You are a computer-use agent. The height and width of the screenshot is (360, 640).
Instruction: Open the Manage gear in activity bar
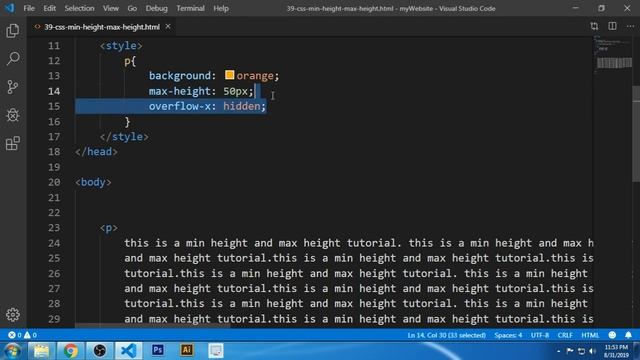(13, 315)
